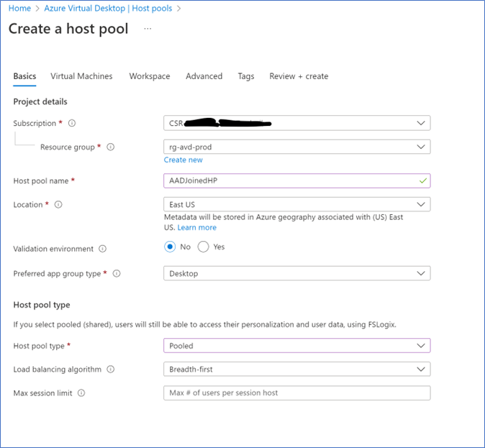485x448 pixels.
Task: Open the Learn more link
Action: click(x=197, y=227)
